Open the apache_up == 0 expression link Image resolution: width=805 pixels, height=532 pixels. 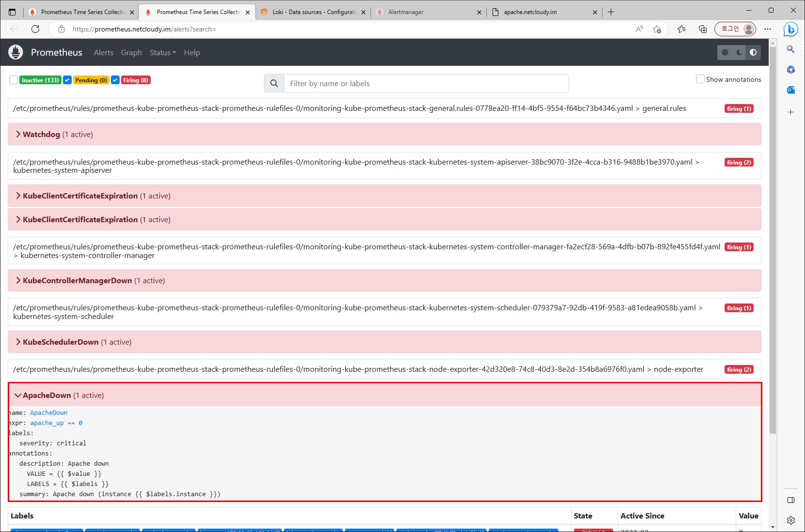pos(56,423)
